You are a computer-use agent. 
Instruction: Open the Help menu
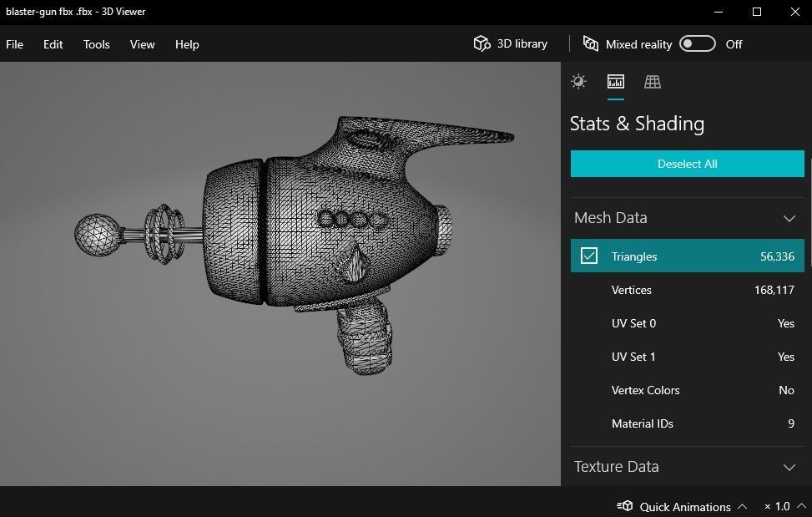point(187,44)
